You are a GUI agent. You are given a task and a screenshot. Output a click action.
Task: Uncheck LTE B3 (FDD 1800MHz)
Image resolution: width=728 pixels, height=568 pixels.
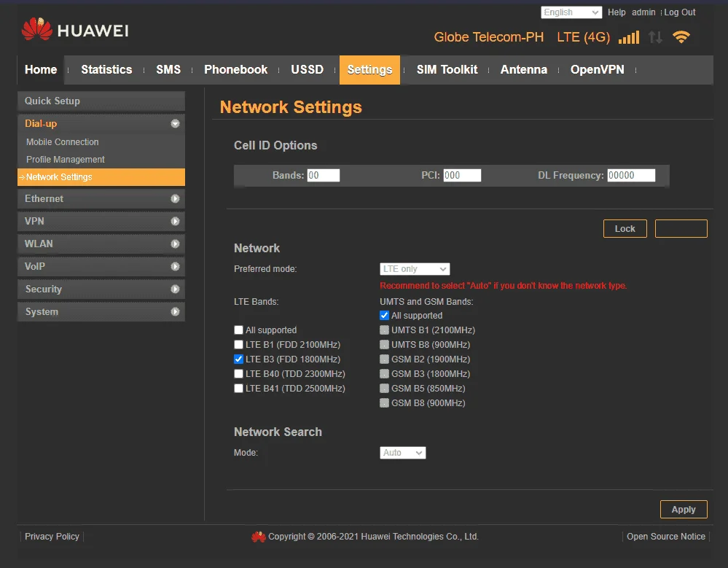[x=238, y=359]
